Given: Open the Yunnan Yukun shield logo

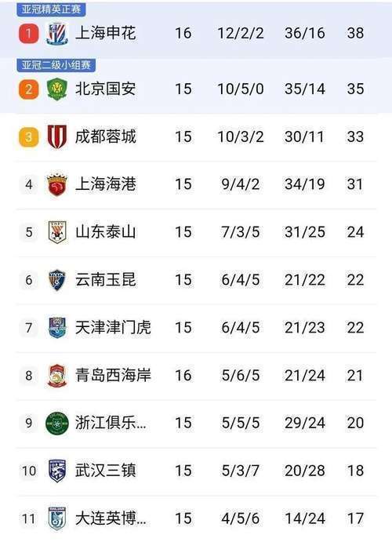Looking at the screenshot, I should click(x=57, y=280).
